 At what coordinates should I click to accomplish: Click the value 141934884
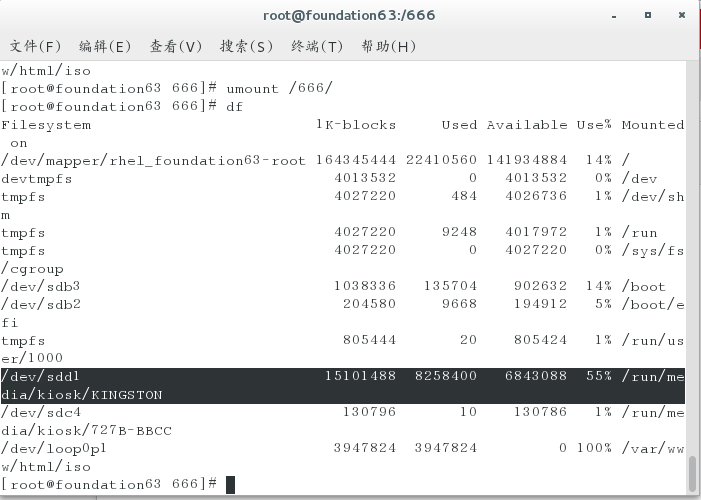point(527,160)
